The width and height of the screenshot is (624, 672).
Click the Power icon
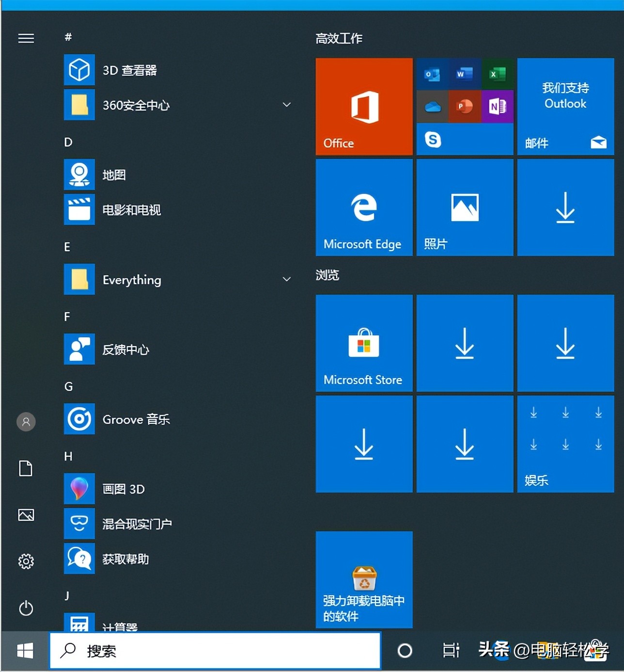click(x=26, y=608)
